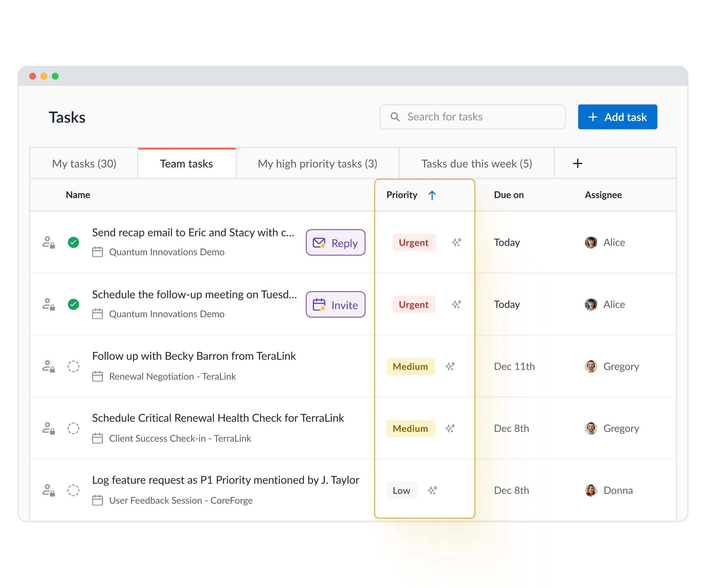The image size is (706, 588).
Task: Open Alice's assignee avatar on the first task
Action: [x=591, y=242]
